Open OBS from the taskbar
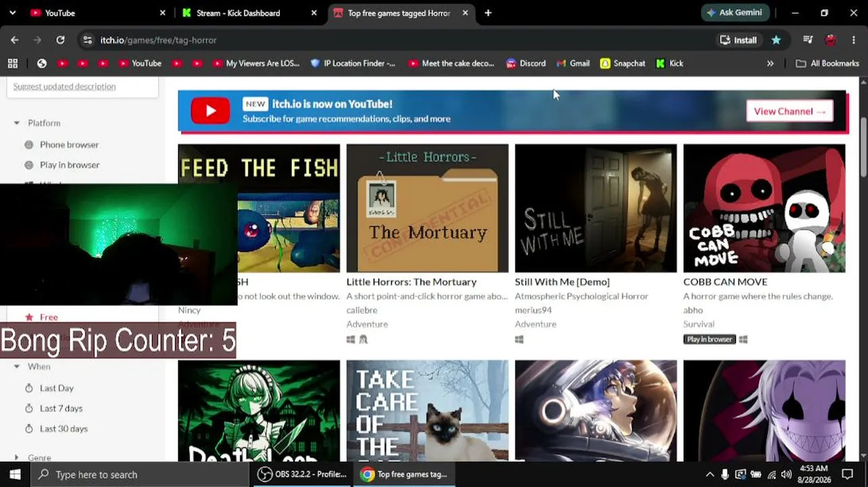This screenshot has width=868, height=487. [x=302, y=474]
